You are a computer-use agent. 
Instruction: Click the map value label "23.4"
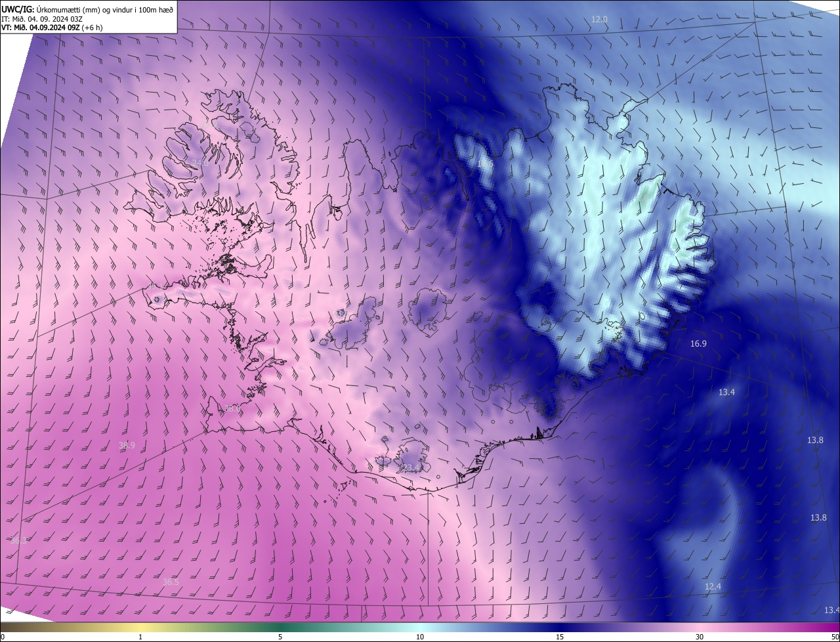411,467
